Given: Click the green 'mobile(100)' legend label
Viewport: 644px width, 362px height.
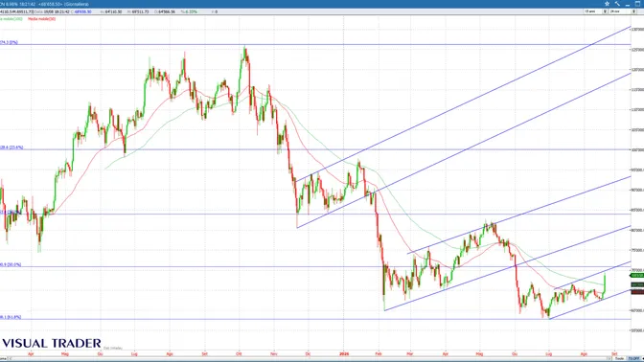Looking at the screenshot, I should (x=11, y=19).
